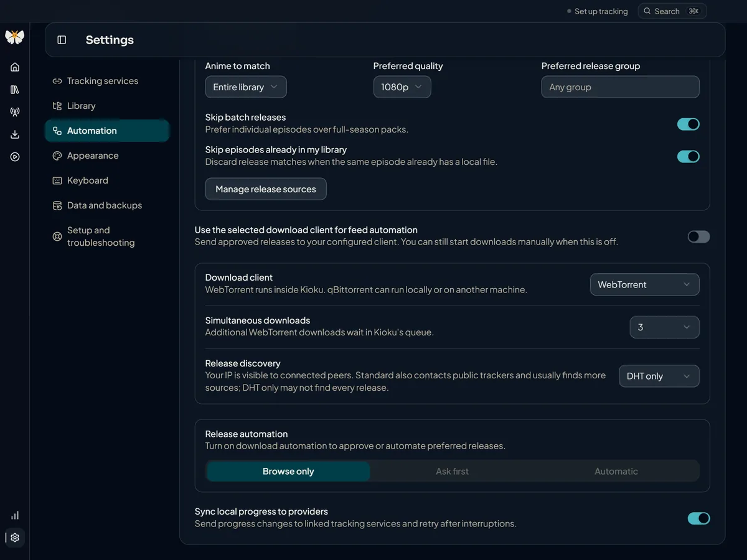747x560 pixels.
Task: Toggle the sidebar panel icon beside Settings
Action: (x=62, y=40)
